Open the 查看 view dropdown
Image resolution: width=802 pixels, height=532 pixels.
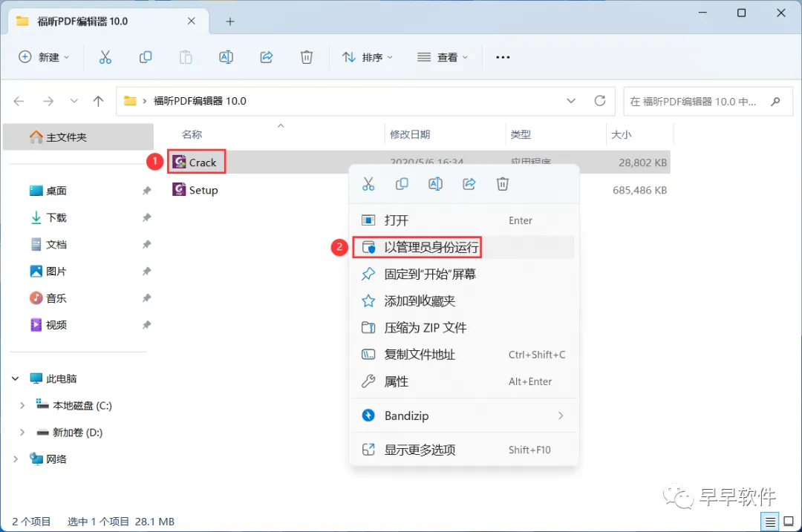pyautogui.click(x=442, y=57)
